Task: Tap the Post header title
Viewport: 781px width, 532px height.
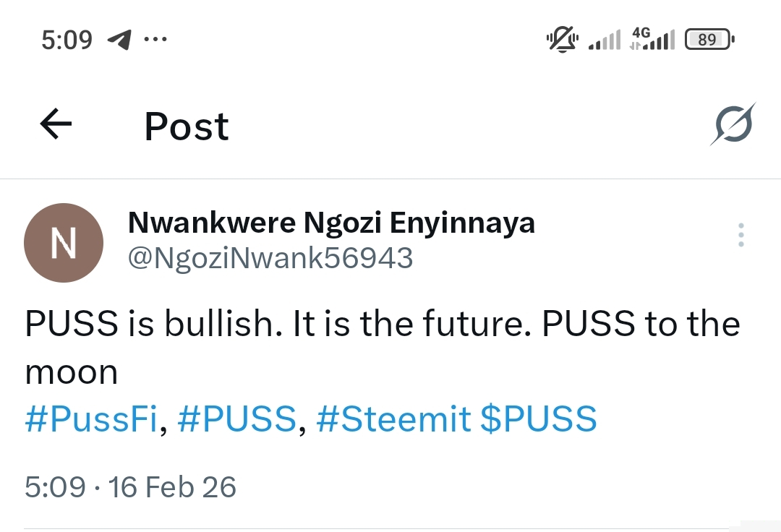Action: 187,126
